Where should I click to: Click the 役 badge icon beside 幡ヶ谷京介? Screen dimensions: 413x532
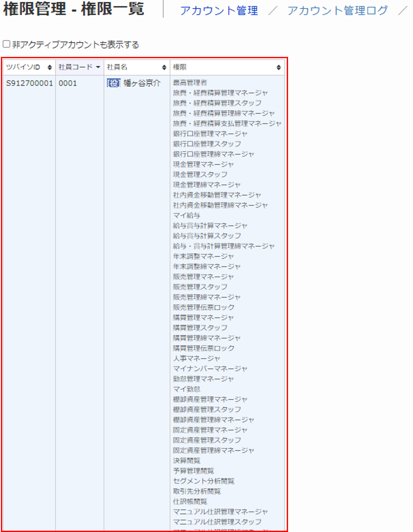(113, 83)
